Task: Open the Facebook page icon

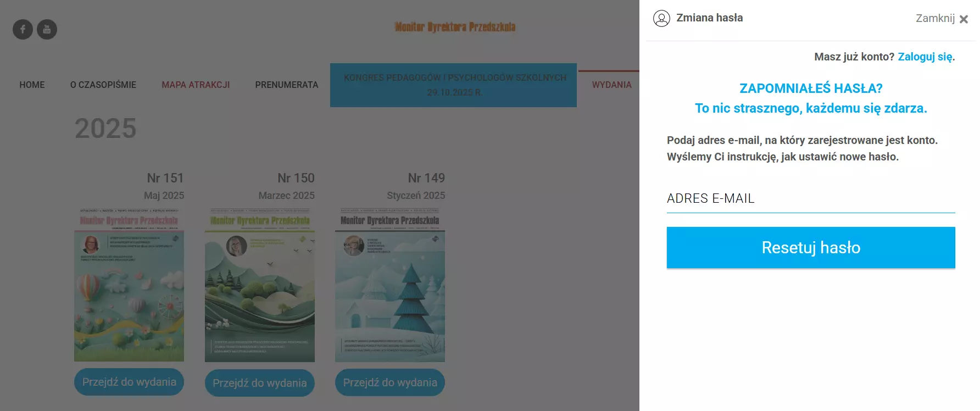Action: pyautogui.click(x=23, y=29)
